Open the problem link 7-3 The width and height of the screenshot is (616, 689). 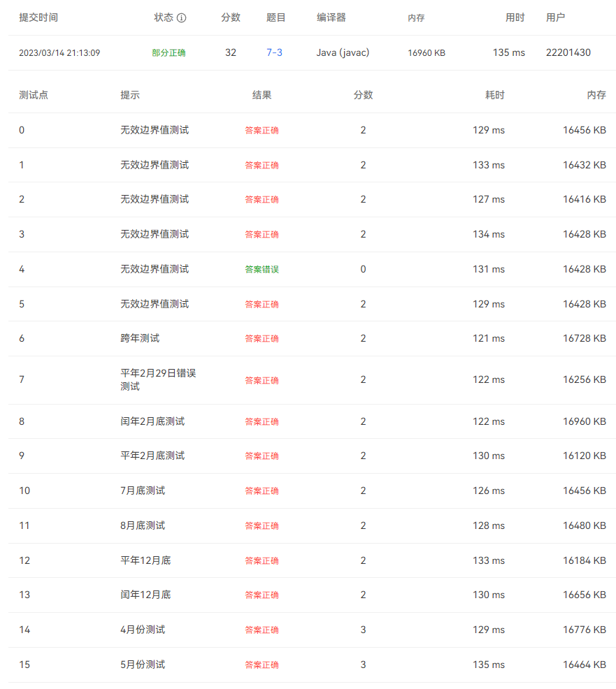coord(274,52)
